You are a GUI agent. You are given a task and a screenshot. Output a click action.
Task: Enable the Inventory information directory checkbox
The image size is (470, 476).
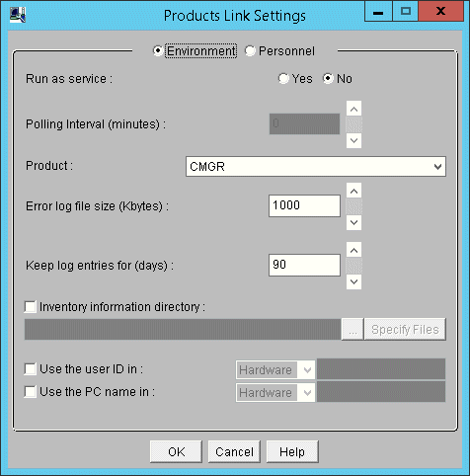pyautogui.click(x=31, y=307)
